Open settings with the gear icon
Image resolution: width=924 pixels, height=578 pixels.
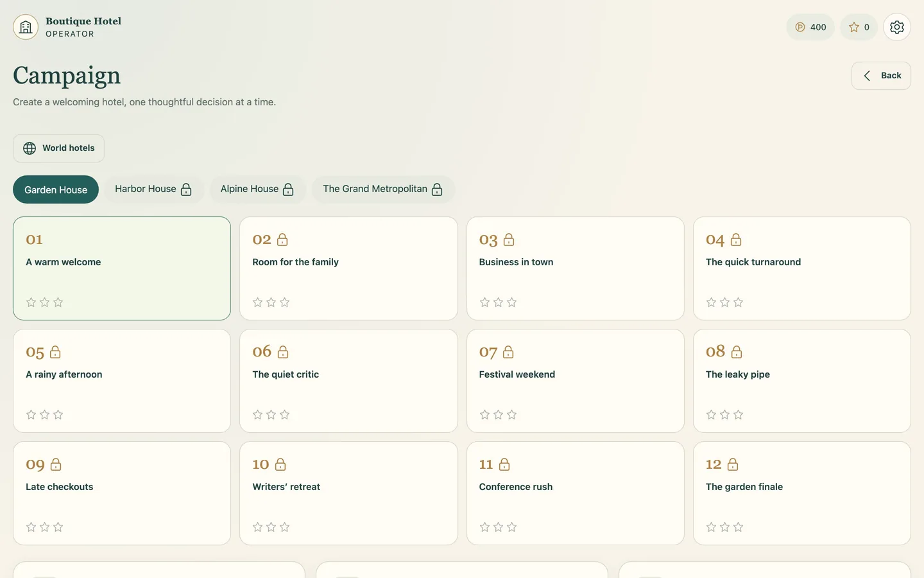[896, 27]
